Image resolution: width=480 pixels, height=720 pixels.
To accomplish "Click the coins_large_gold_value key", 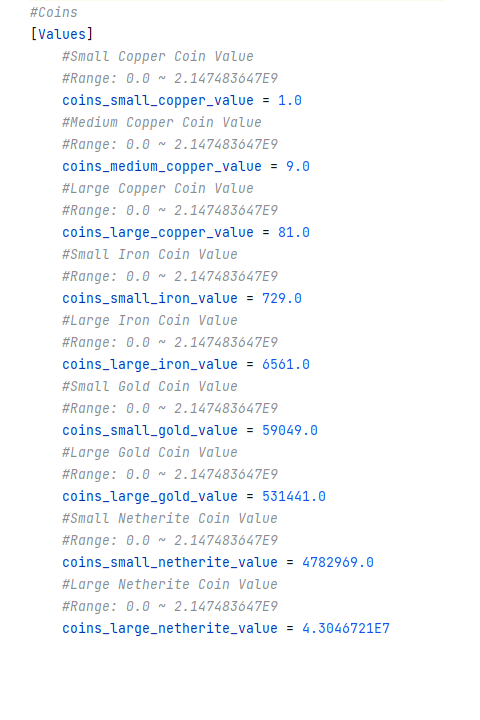I will point(150,497).
